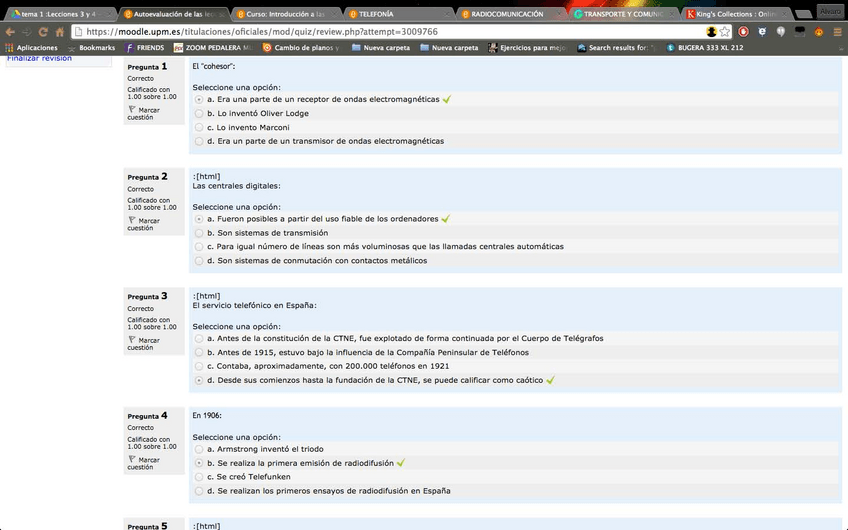Viewport: 848px width, 530px height.
Task: Go to browser home page icon
Action: point(60,31)
